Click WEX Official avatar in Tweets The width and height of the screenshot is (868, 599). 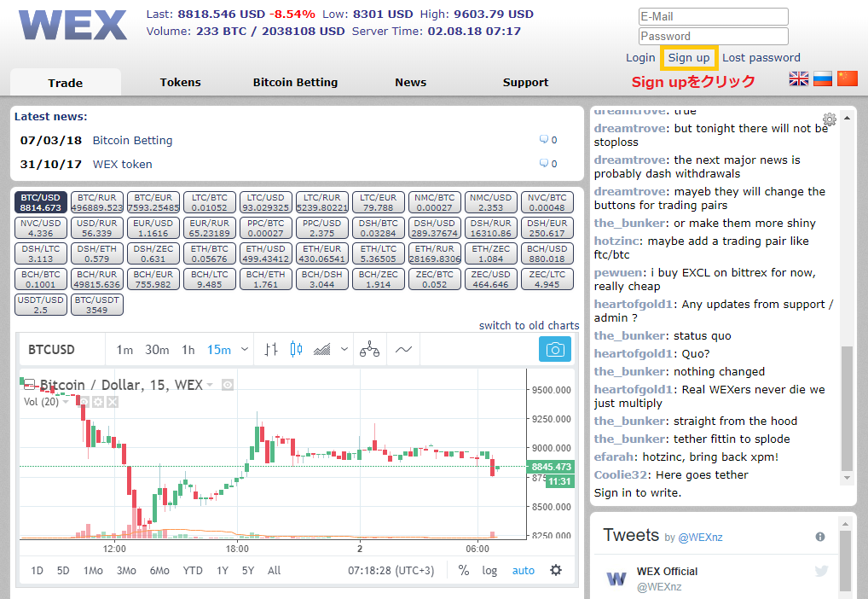pyautogui.click(x=616, y=579)
